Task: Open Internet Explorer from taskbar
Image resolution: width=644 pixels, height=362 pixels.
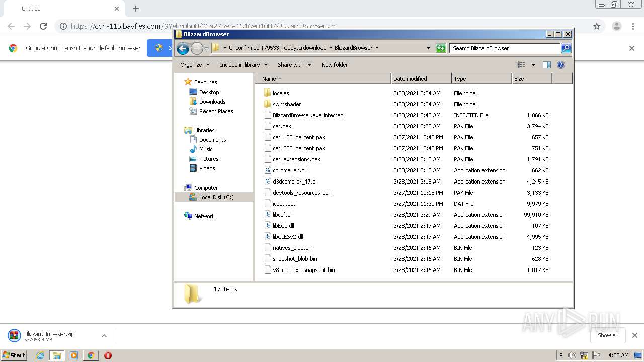Action: pyautogui.click(x=40, y=355)
